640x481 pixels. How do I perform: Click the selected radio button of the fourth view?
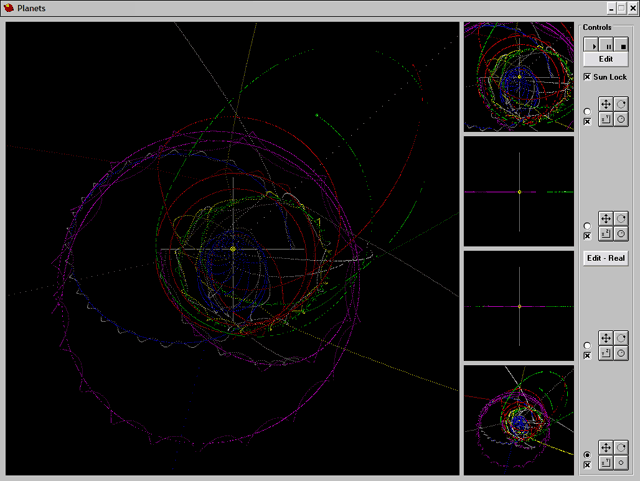[587, 455]
